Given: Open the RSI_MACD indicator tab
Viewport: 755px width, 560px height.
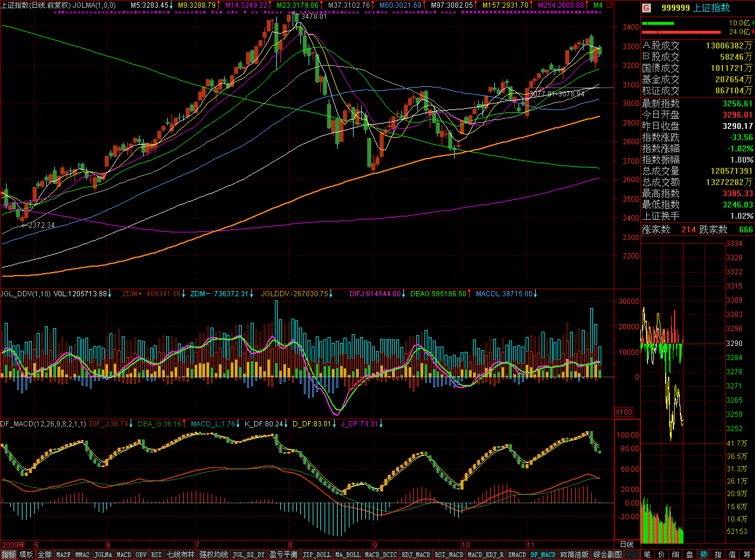Looking at the screenshot, I should [449, 555].
